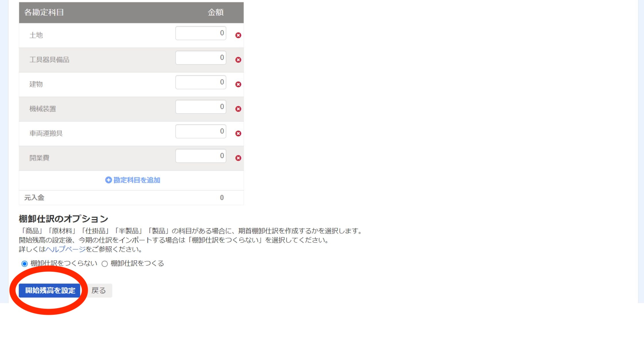Click the 建物 amount input

pyautogui.click(x=201, y=82)
